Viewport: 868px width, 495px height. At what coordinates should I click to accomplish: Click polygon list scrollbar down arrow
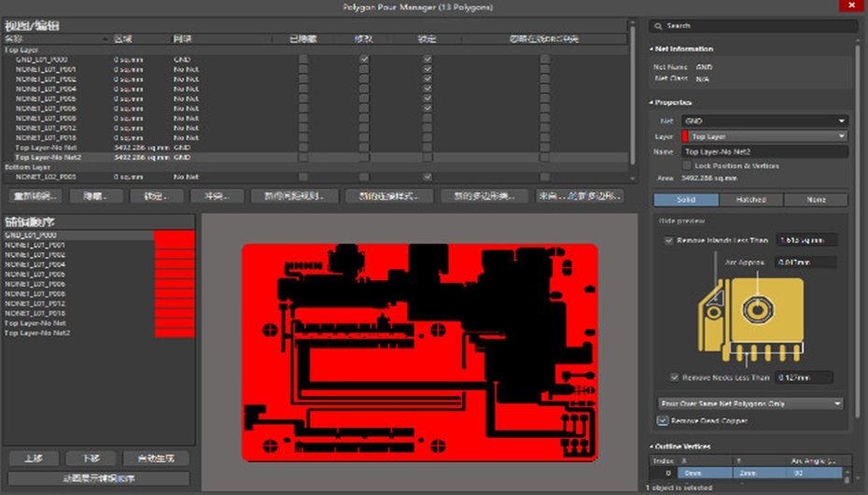[632, 178]
